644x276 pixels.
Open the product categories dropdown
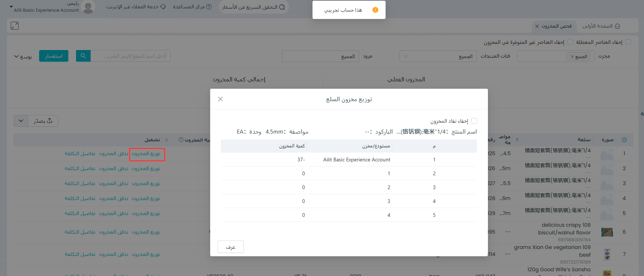438,56
